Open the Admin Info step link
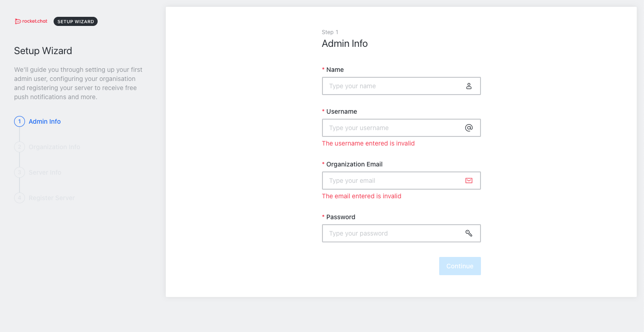The height and width of the screenshot is (332, 644). 44,121
